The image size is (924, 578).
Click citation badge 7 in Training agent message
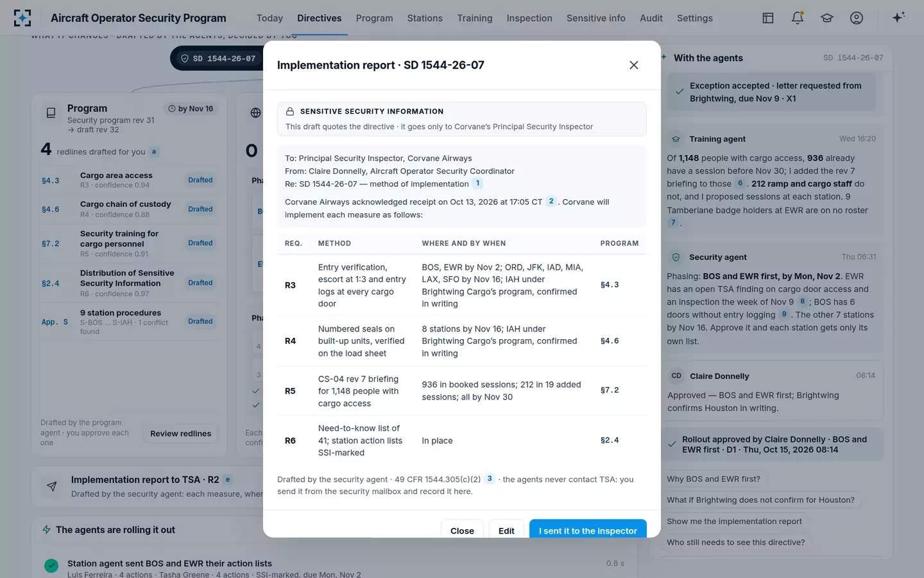coord(673,223)
